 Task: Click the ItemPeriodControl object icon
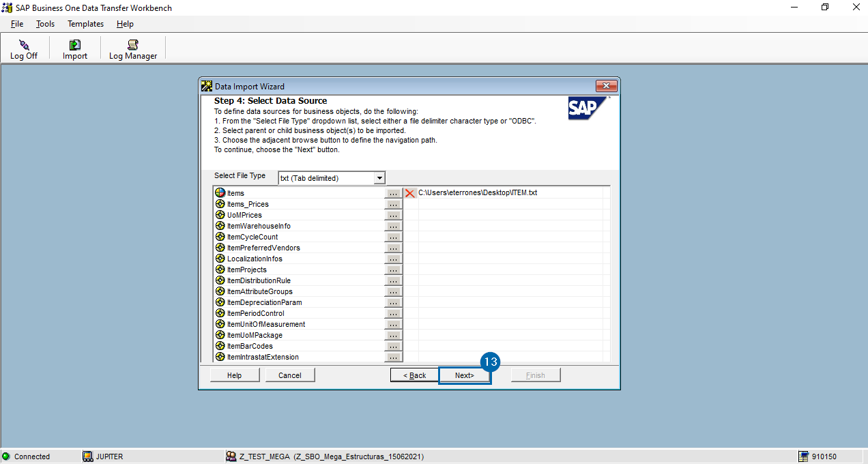(220, 313)
